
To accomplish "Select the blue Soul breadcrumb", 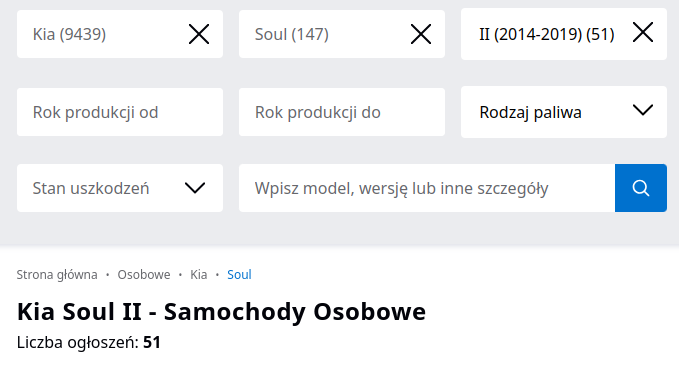I will pos(239,275).
